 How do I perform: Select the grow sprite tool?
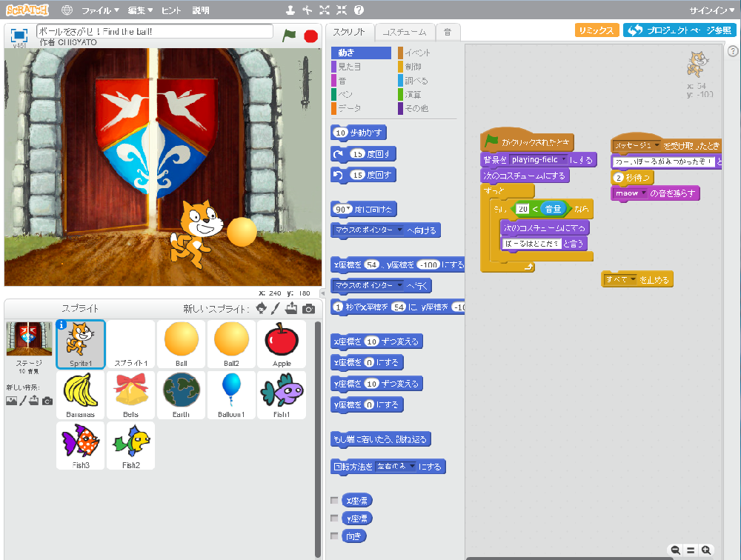click(x=325, y=10)
